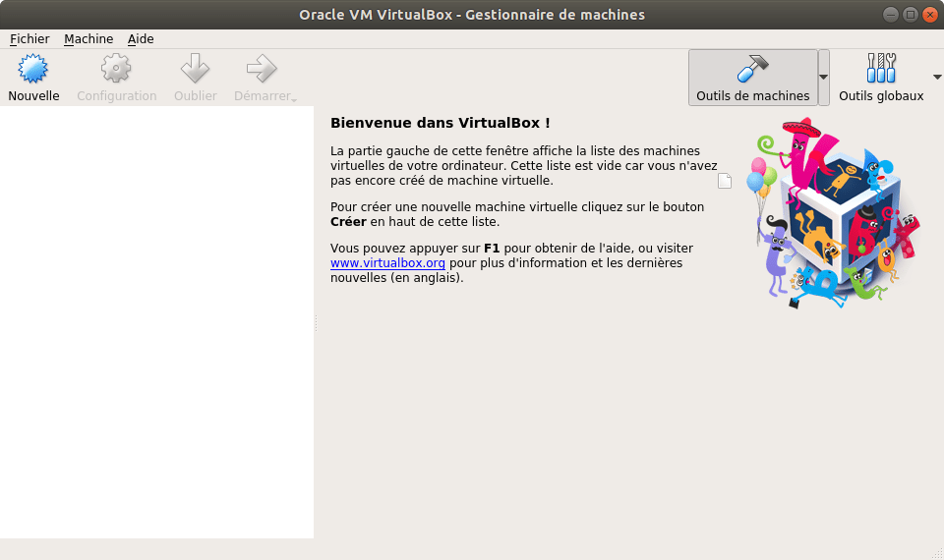944x560 pixels.
Task: Maximize the VirtualBox manager window
Action: [x=909, y=14]
